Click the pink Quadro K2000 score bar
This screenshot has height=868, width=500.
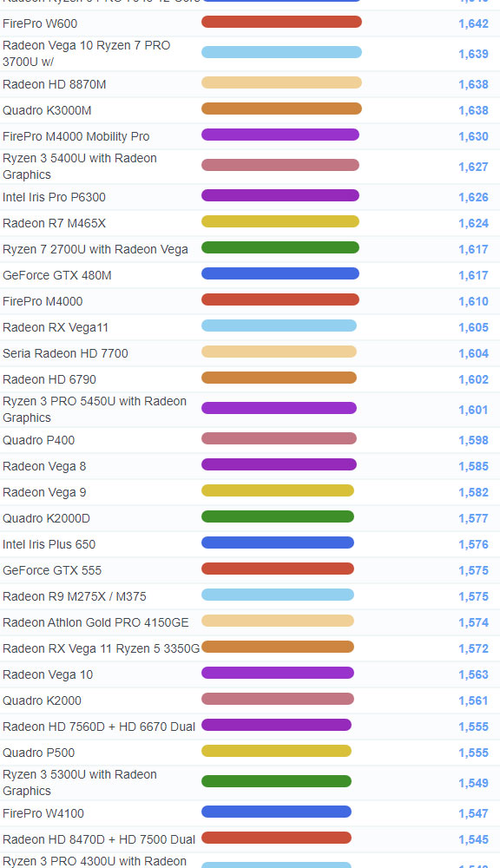pos(278,699)
